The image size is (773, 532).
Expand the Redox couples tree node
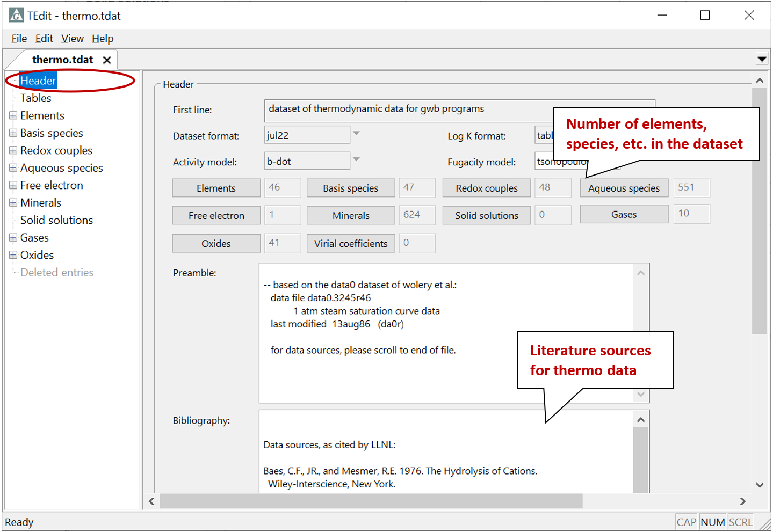point(13,150)
